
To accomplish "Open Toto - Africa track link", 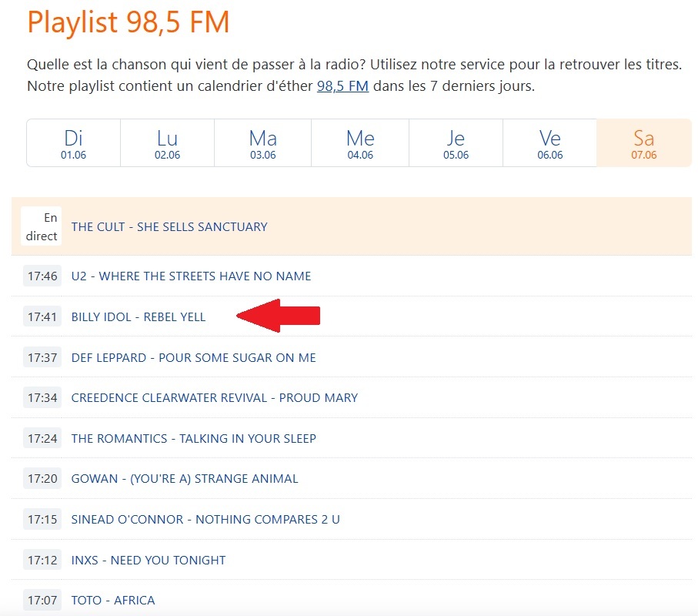I will click(113, 601).
